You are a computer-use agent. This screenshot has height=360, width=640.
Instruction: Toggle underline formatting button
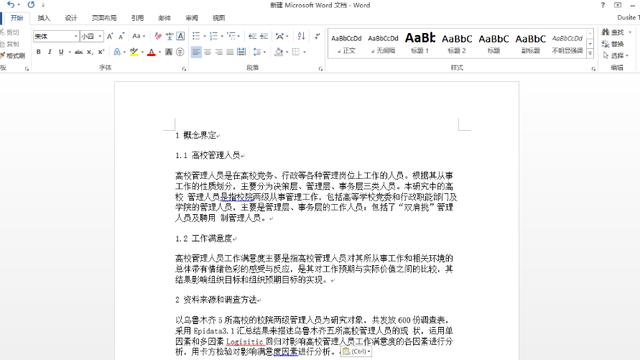tap(61, 52)
